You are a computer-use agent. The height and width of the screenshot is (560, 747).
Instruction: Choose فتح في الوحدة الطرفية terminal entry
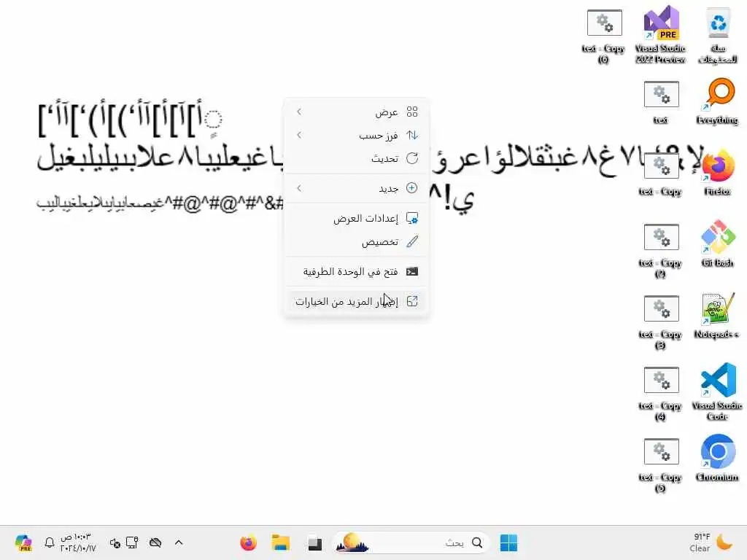click(356, 271)
